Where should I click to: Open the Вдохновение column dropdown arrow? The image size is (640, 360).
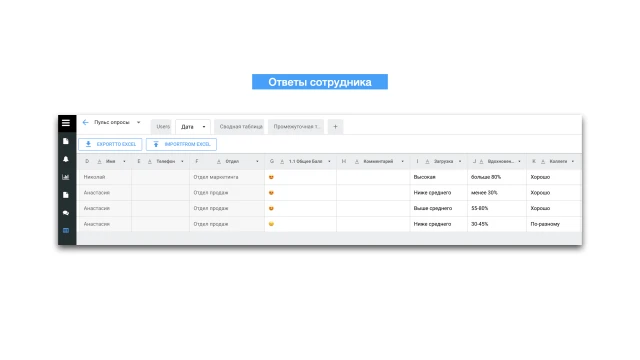tap(519, 162)
